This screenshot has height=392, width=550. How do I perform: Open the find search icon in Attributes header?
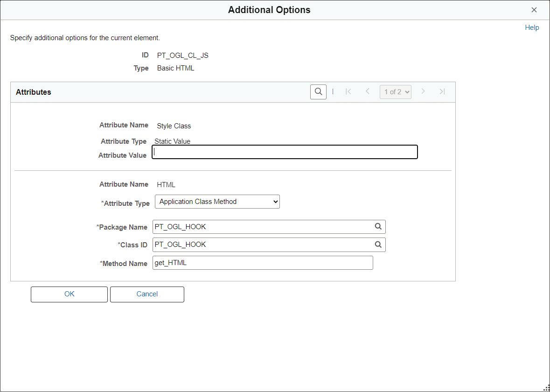click(318, 91)
